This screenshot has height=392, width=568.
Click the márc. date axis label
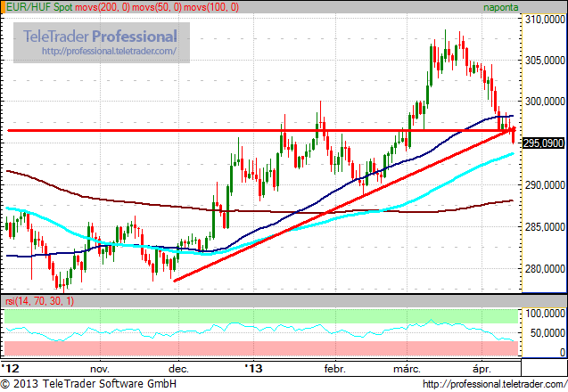(x=407, y=369)
